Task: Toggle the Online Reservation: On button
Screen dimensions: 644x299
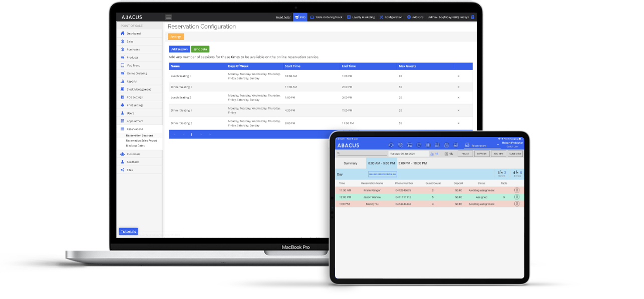Action: point(382,174)
